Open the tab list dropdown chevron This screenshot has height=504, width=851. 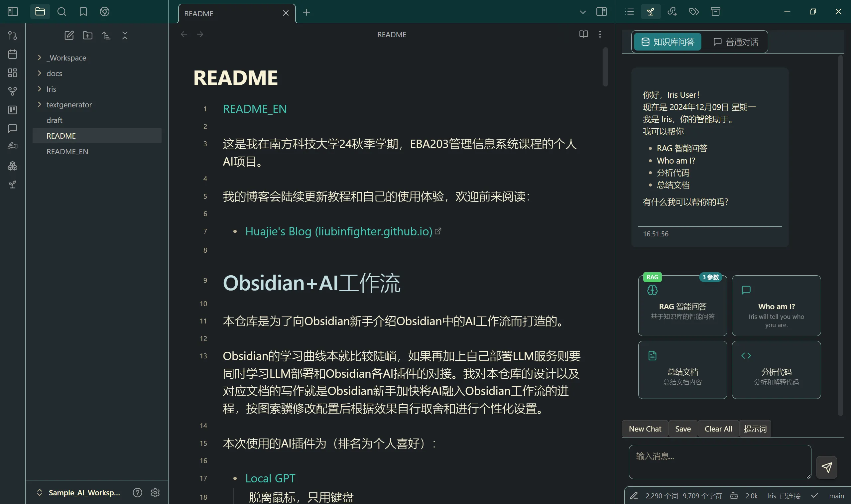pos(583,12)
